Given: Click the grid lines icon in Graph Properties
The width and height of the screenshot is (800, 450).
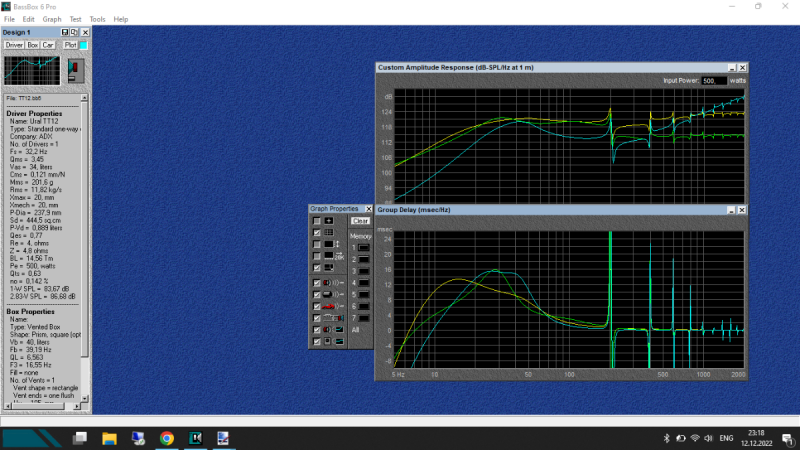Looking at the screenshot, I should point(329,232).
